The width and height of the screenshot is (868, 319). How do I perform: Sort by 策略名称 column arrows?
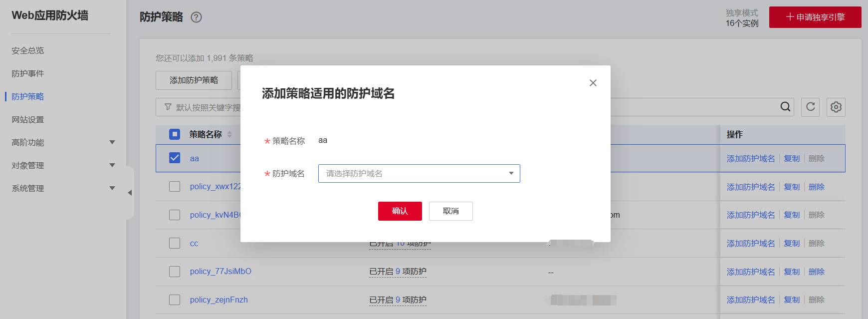click(x=229, y=134)
